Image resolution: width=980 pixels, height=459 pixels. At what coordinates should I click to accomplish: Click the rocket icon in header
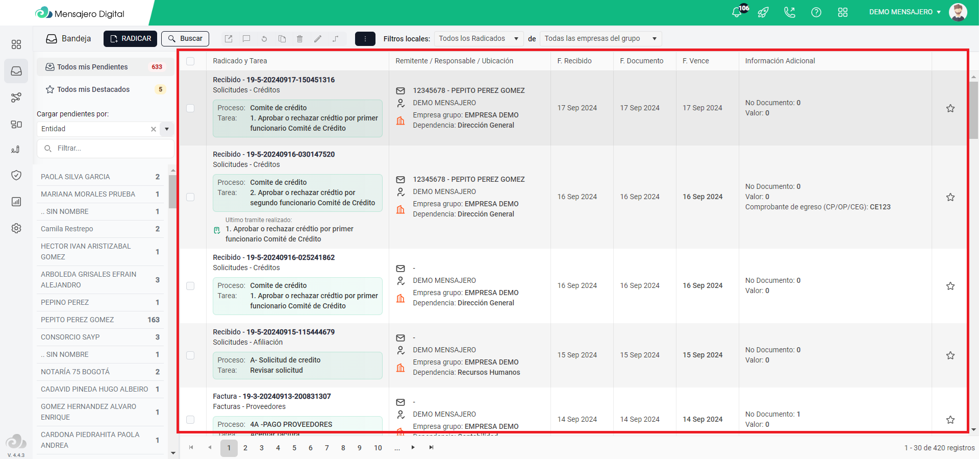tap(763, 12)
